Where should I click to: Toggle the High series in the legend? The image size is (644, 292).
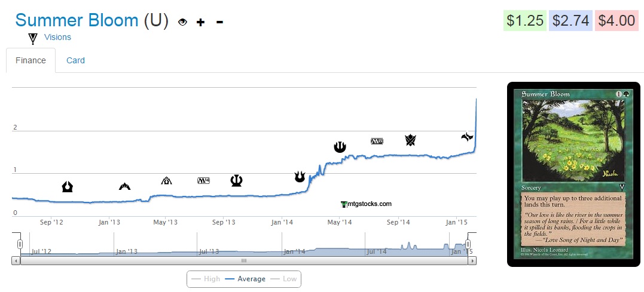click(x=206, y=279)
